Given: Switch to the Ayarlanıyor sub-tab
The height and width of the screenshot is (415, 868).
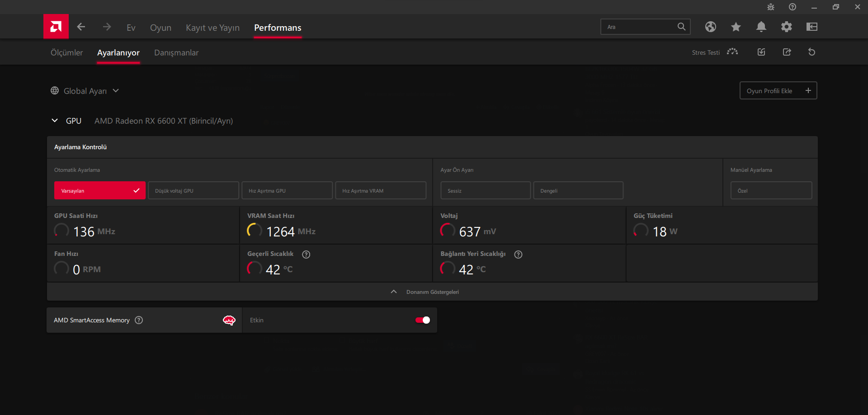Looking at the screenshot, I should tap(118, 53).
